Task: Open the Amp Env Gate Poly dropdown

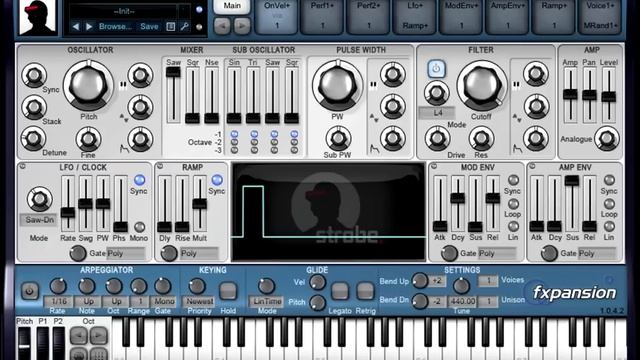Action: click(x=597, y=253)
